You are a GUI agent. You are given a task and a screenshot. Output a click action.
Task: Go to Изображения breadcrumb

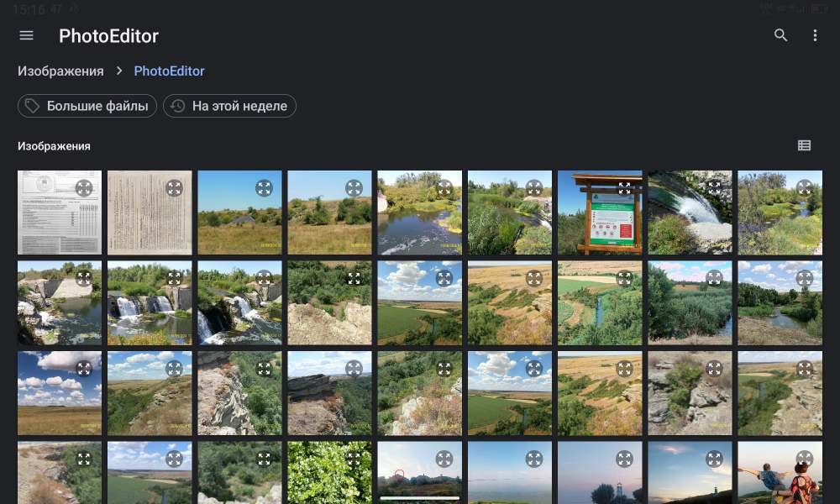(x=60, y=71)
